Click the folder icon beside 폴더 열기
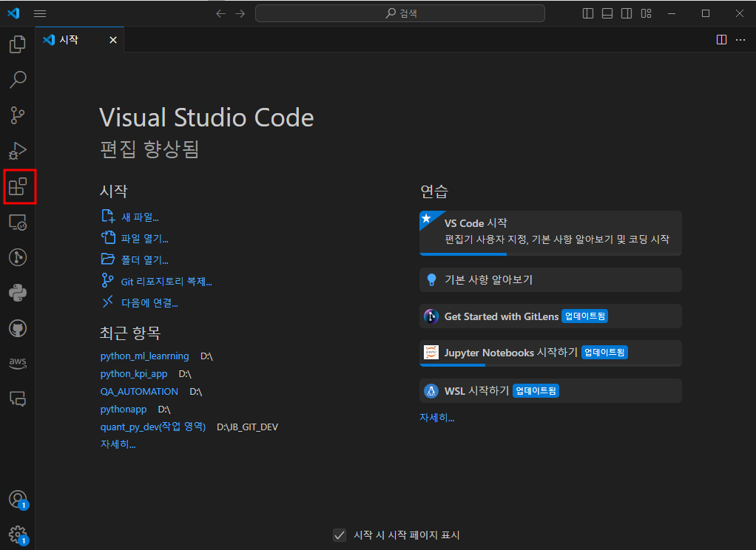 (x=108, y=259)
